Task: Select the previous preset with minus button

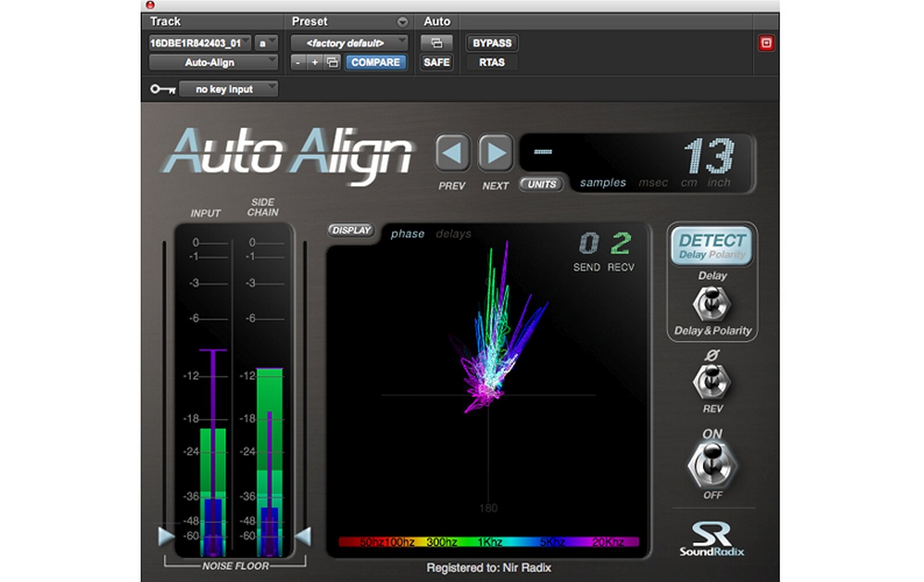Action: [x=298, y=62]
